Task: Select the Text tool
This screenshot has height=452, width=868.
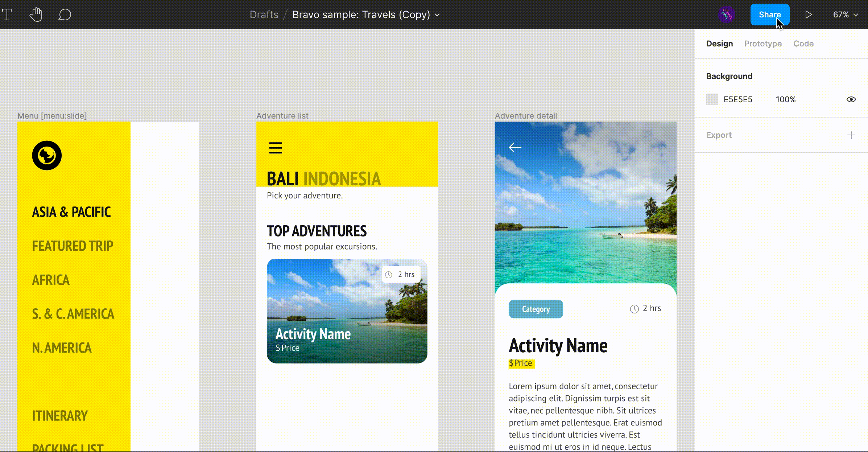Action: click(7, 15)
